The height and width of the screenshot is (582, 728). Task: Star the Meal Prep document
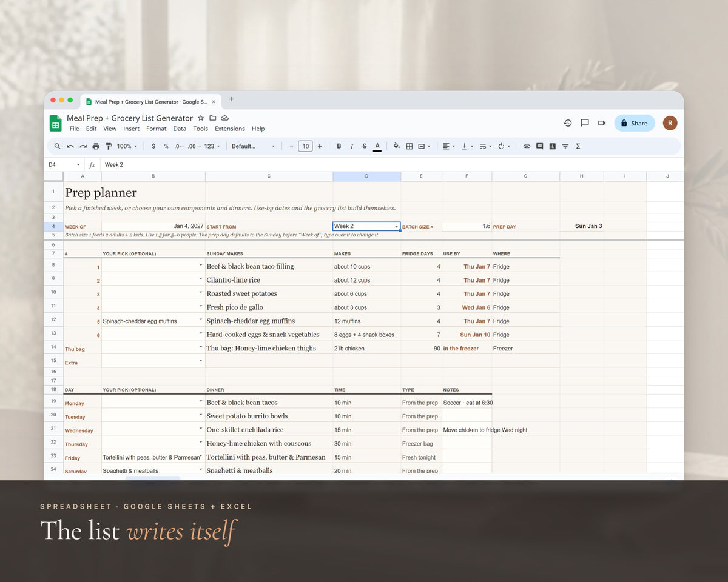[x=201, y=118]
